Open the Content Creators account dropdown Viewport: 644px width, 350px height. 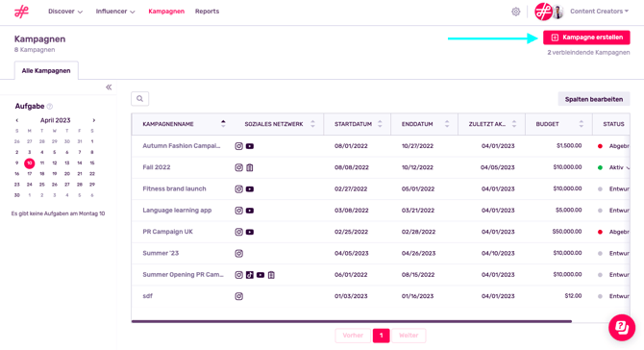[x=599, y=12]
